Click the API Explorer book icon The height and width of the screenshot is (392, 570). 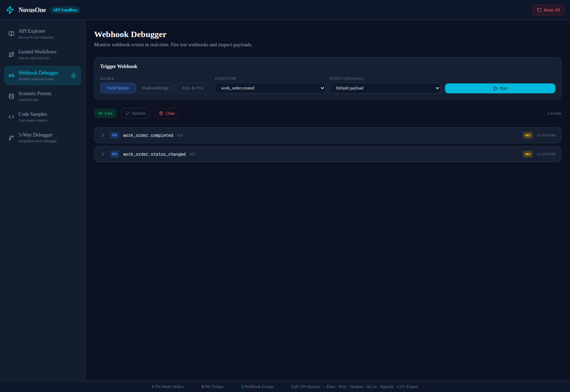click(11, 34)
